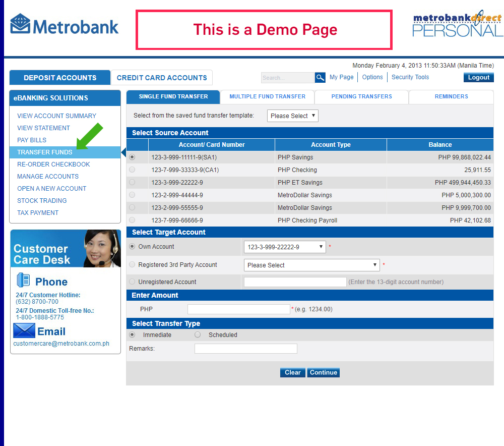Image resolution: width=504 pixels, height=446 pixels.
Task: Open View Account Summary menu item
Action: pyautogui.click(x=56, y=116)
